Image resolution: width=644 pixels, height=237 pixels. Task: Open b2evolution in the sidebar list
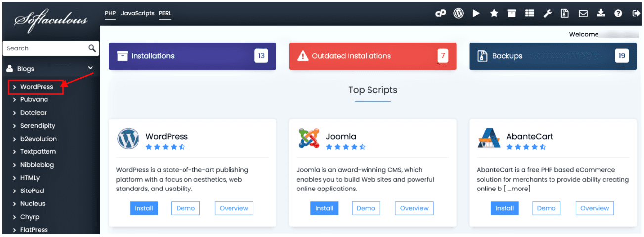coord(39,139)
